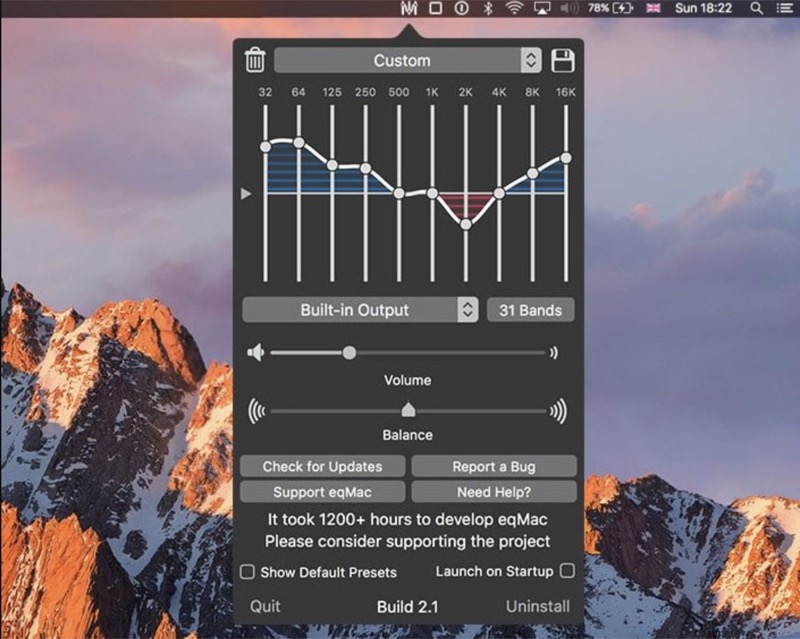800x639 pixels.
Task: Open the Custom preset dropdown
Action: click(x=407, y=60)
